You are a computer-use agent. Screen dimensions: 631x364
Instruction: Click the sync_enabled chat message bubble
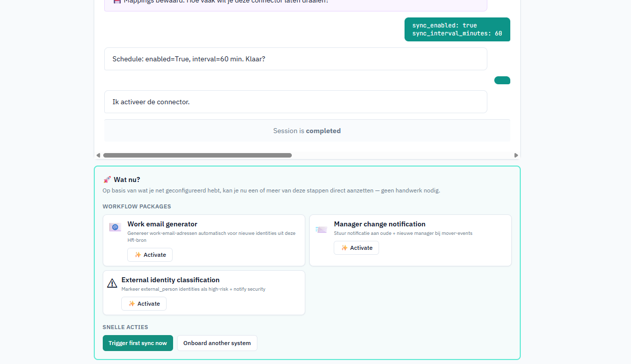(457, 29)
